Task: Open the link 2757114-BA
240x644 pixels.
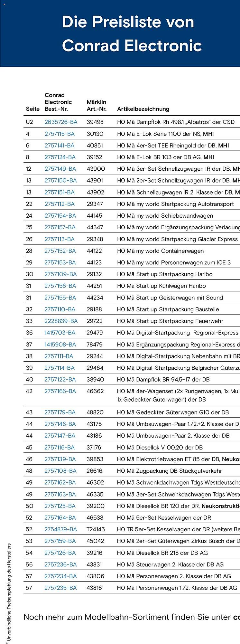Action: pos(60,368)
